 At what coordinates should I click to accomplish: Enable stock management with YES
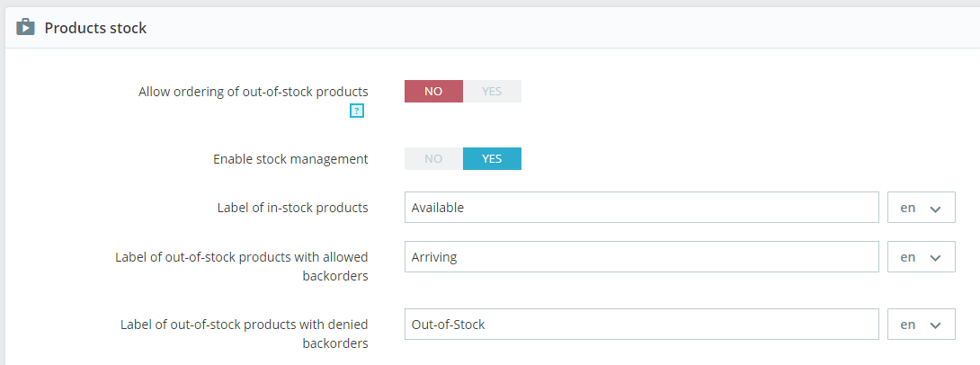492,159
